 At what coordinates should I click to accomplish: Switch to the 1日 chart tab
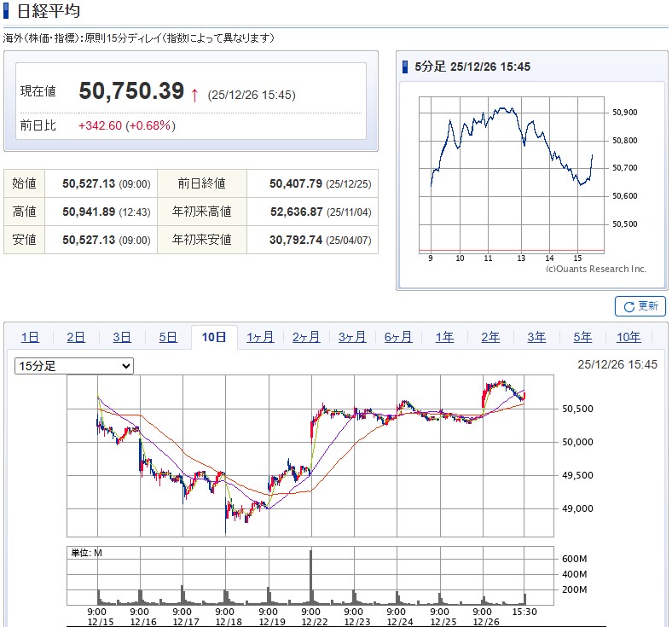pos(30,337)
